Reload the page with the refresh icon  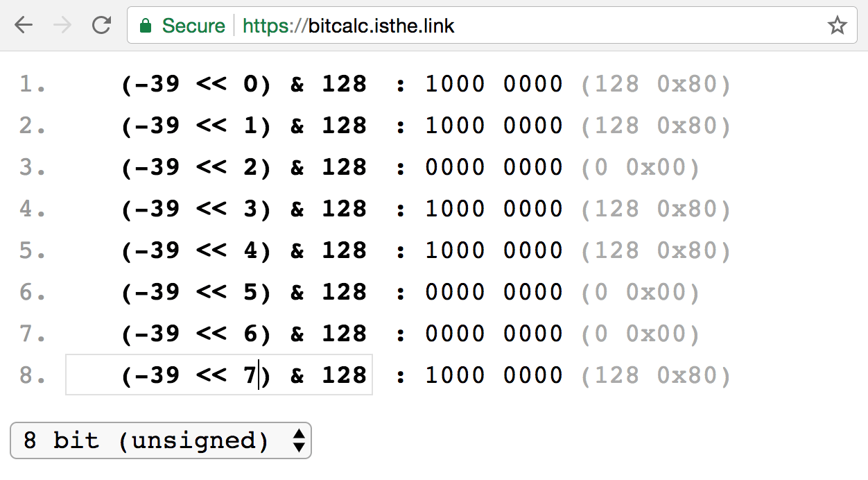pyautogui.click(x=102, y=26)
